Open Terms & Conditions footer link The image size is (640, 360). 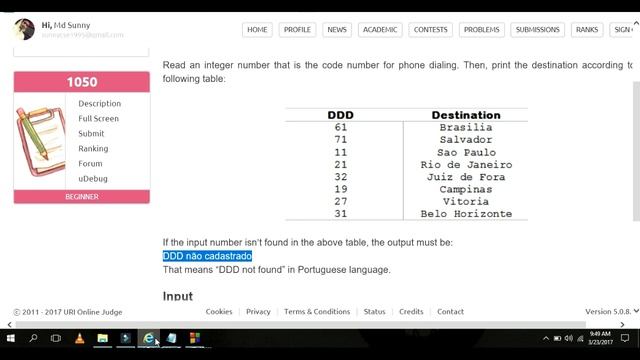[317, 311]
